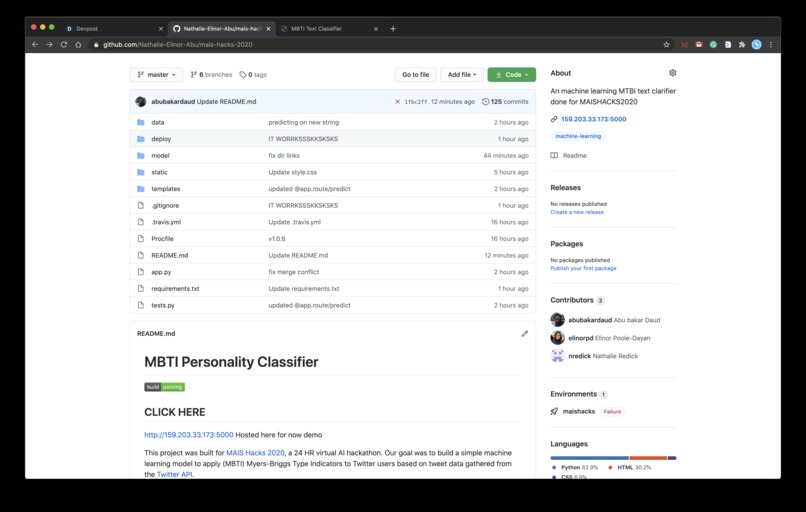Bookmark page with star icon
The height and width of the screenshot is (512, 806).
tap(666, 45)
